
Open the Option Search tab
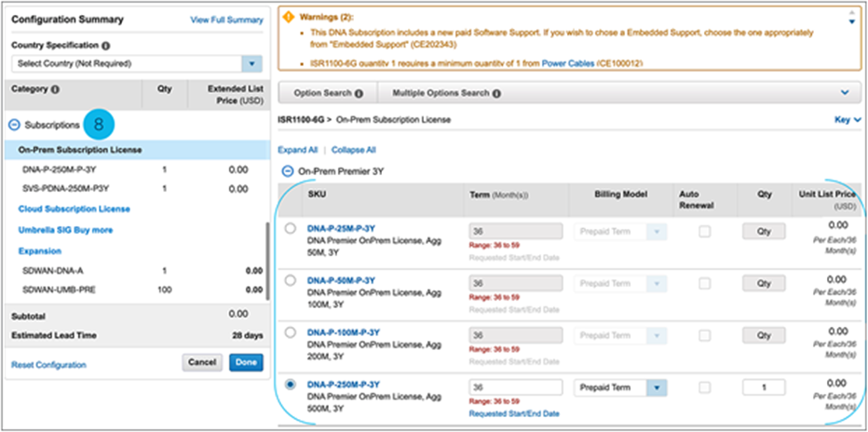pos(328,93)
